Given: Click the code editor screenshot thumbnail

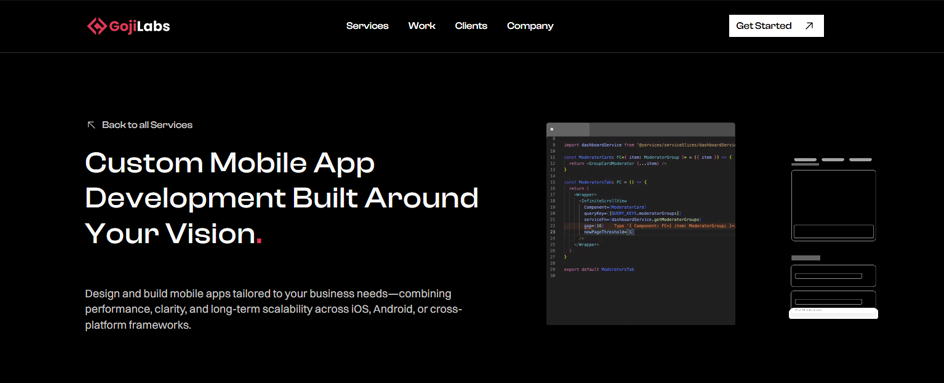Looking at the screenshot, I should [641, 224].
